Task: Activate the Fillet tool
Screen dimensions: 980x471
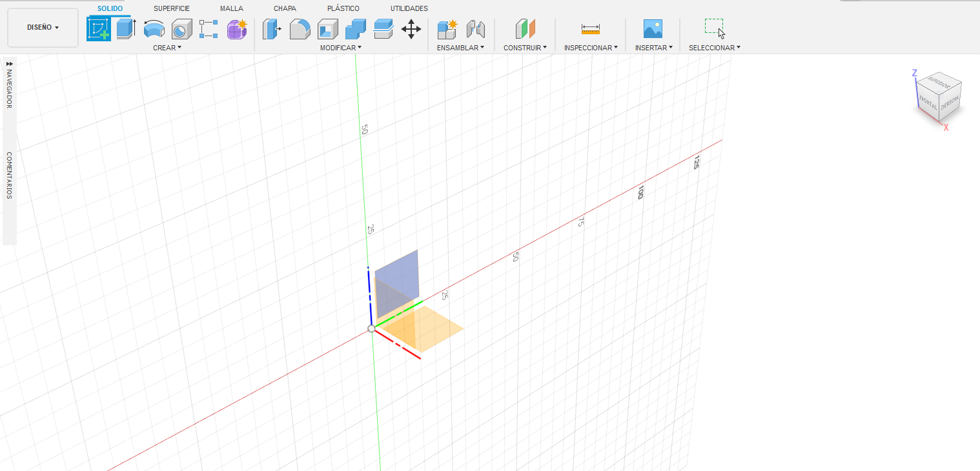Action: click(300, 29)
